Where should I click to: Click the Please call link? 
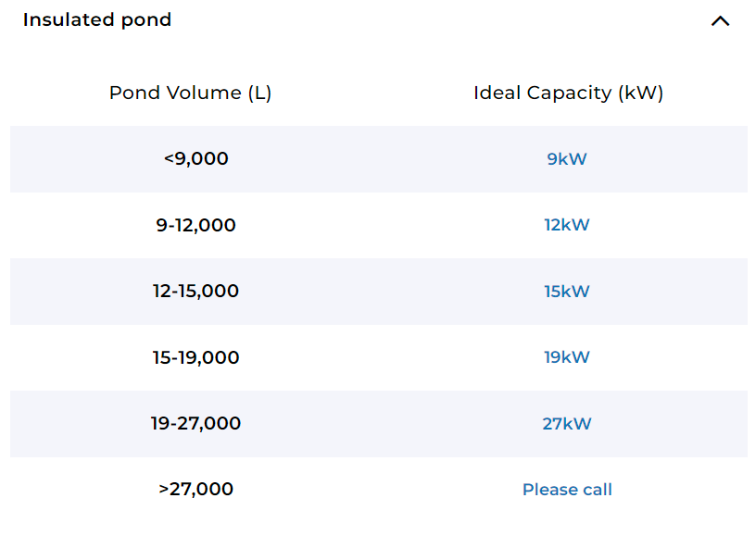tap(567, 489)
